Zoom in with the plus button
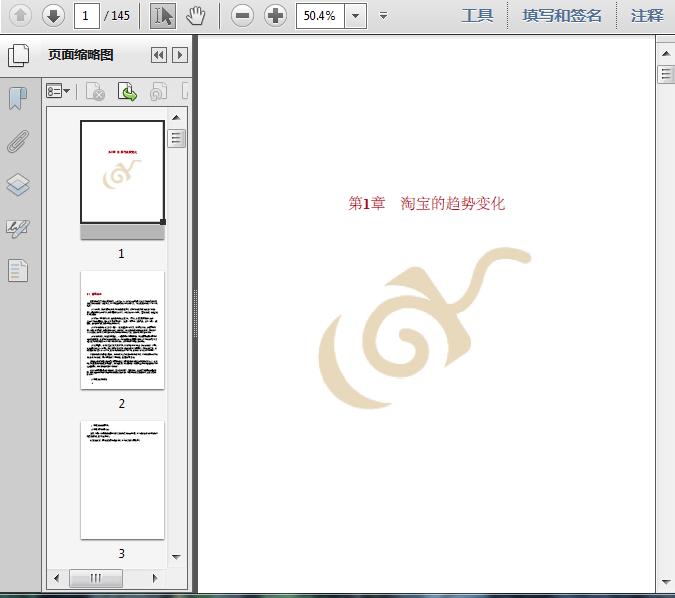The width and height of the screenshot is (675, 598). [x=276, y=16]
